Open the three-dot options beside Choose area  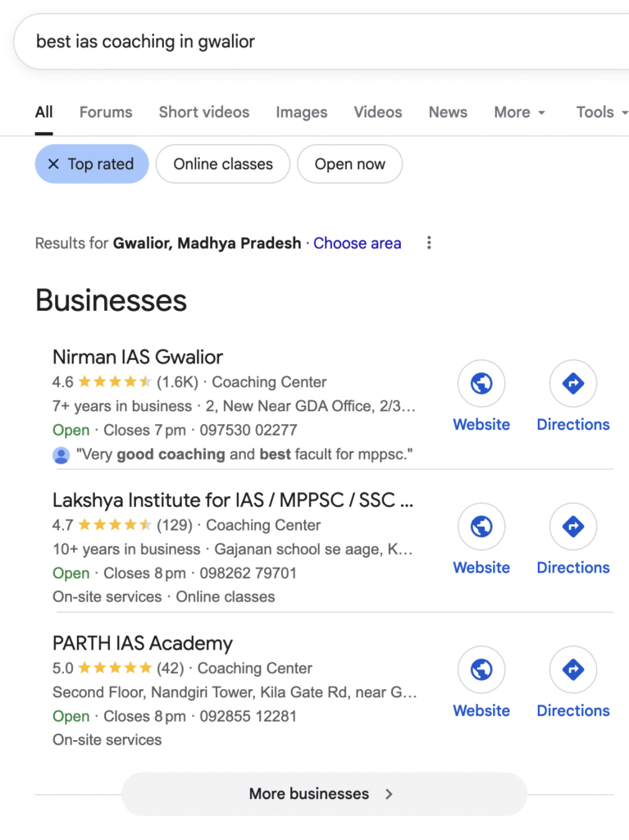[x=428, y=243]
